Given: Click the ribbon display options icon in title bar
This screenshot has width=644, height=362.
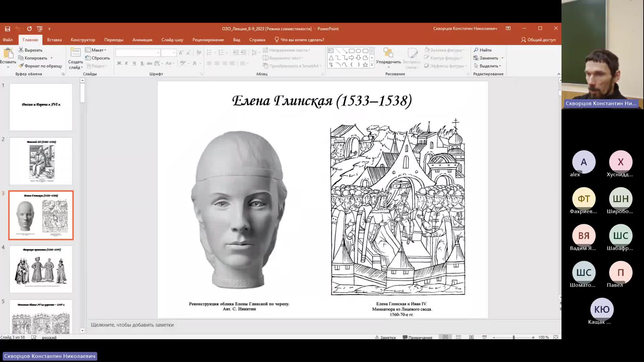Looking at the screenshot, I should pos(508,28).
